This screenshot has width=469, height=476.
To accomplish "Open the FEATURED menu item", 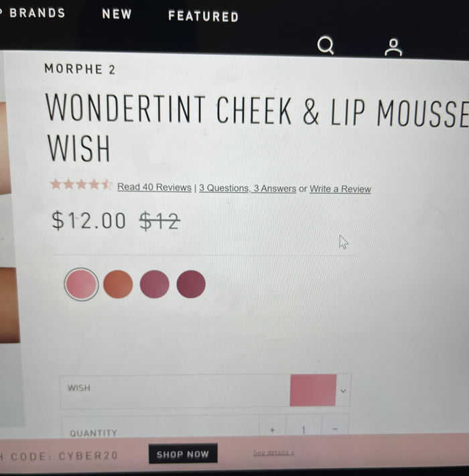I will point(203,16).
